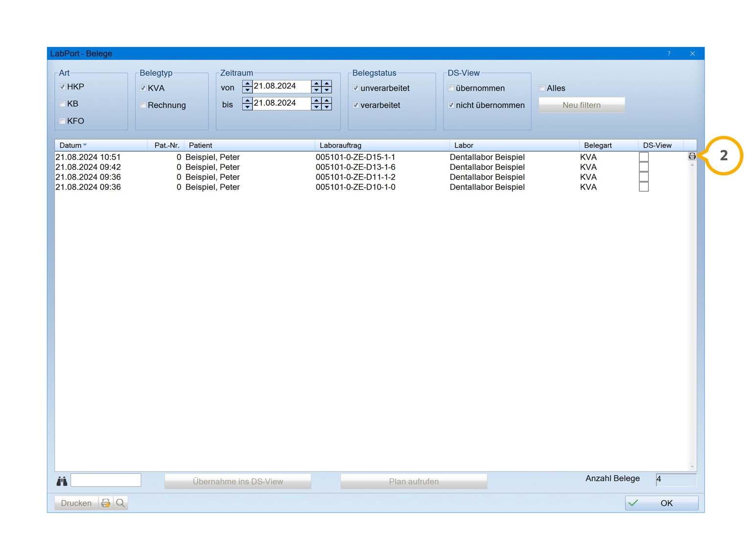This screenshot has width=752, height=560.
Task: Click the small printer icon above list scrollbar
Action: click(x=692, y=156)
